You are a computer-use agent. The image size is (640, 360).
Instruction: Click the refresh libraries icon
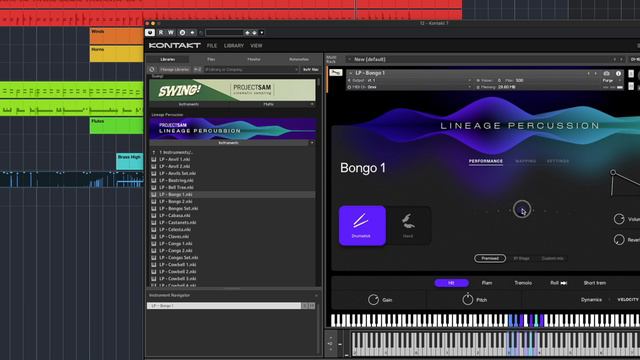tap(152, 70)
